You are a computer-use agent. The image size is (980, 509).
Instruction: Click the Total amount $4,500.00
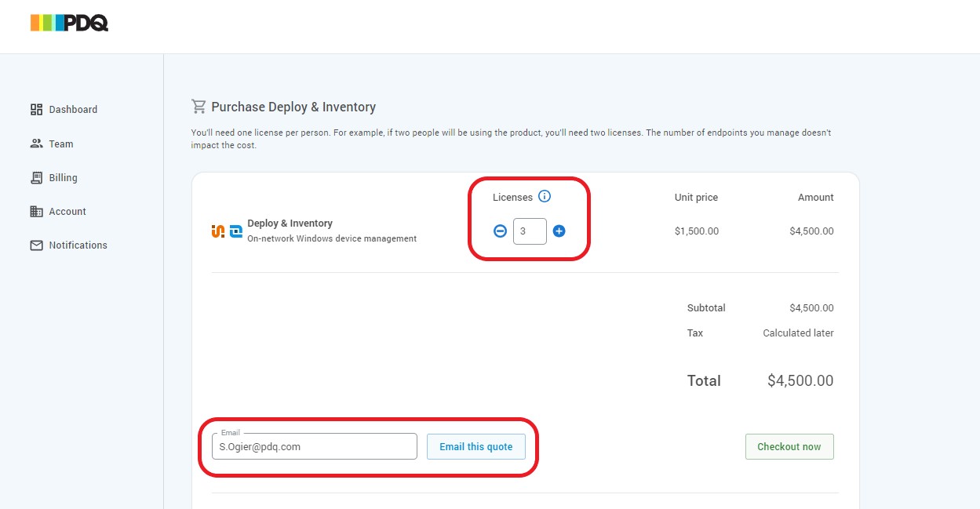(800, 381)
